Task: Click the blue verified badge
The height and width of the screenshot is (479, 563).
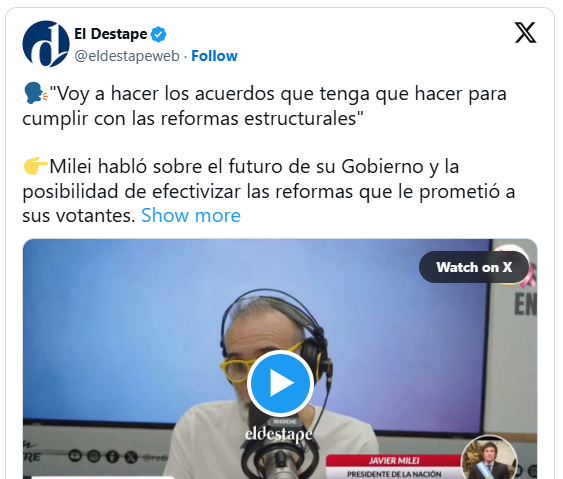Action: click(x=158, y=34)
